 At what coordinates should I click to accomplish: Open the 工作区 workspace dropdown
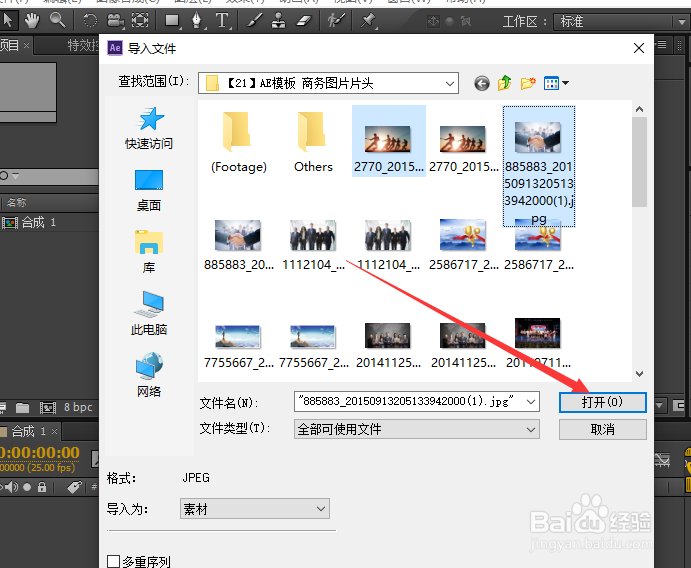coord(621,21)
